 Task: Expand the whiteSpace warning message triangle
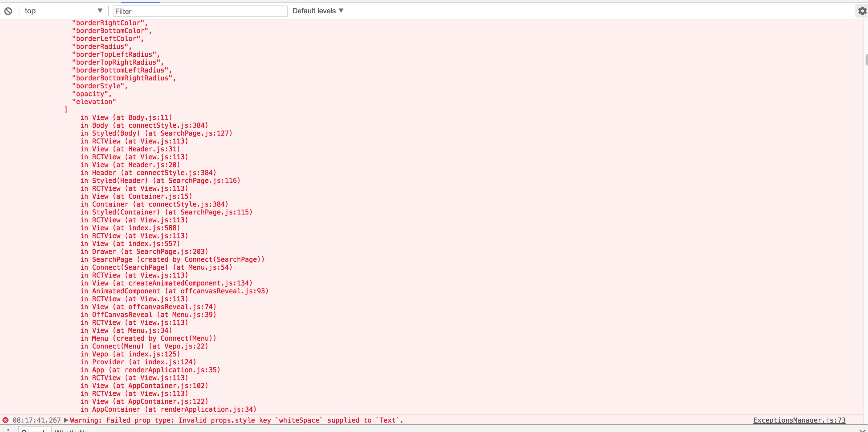(x=66, y=420)
